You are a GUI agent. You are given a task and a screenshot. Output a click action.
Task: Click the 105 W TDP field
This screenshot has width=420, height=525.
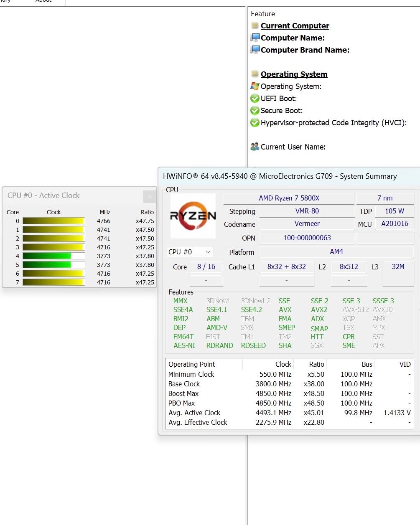(395, 211)
